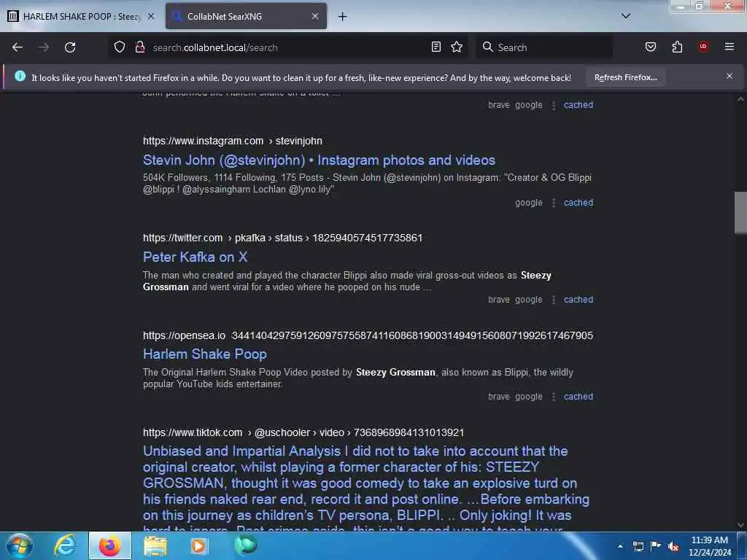The height and width of the screenshot is (560, 747).
Task: Open cached link of Peter Kafka result
Action: point(578,300)
